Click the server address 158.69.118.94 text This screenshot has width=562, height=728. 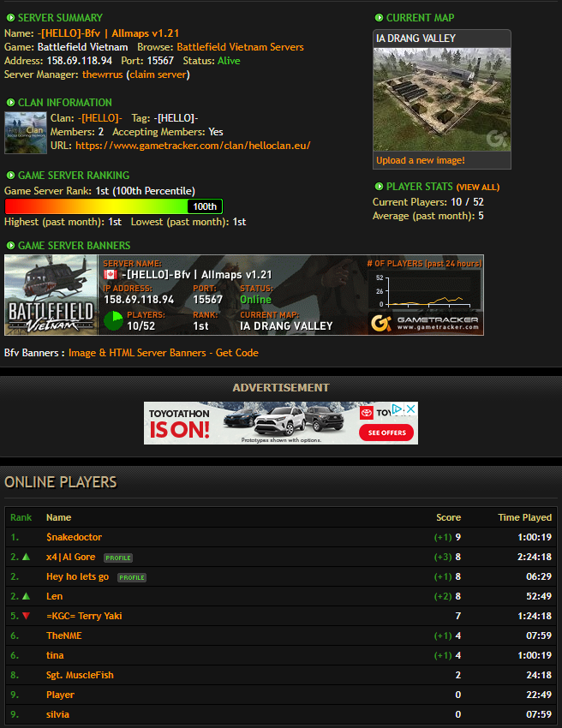pos(80,61)
